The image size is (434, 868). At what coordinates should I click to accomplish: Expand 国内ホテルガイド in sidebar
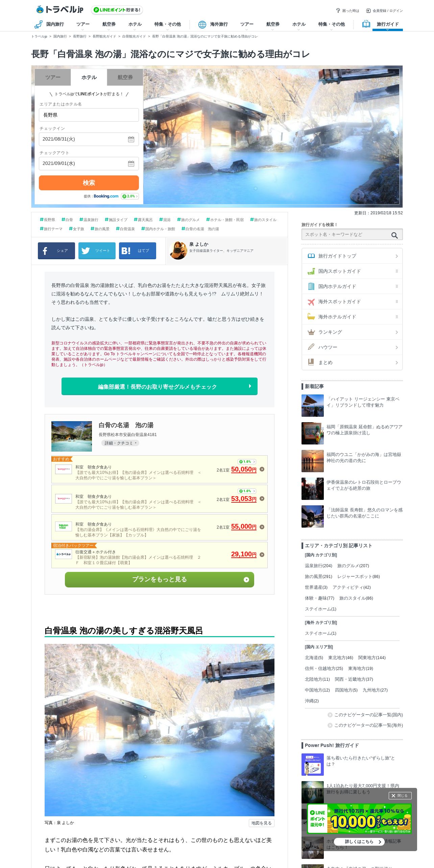352,286
